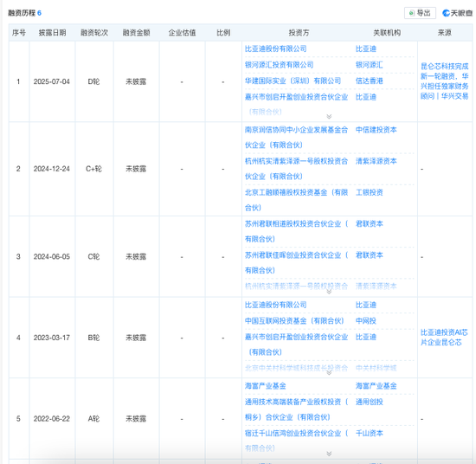Viewport: 476px width, 464px height.
Task: Open 比亚迪股份有限公司 investor in B轮 row
Action: (275, 305)
